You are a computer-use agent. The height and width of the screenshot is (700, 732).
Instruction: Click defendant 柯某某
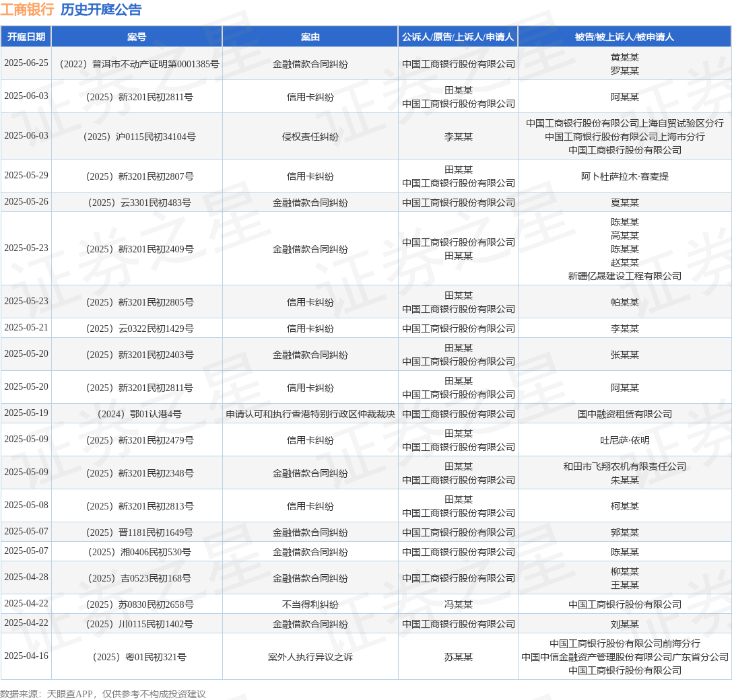625,506
